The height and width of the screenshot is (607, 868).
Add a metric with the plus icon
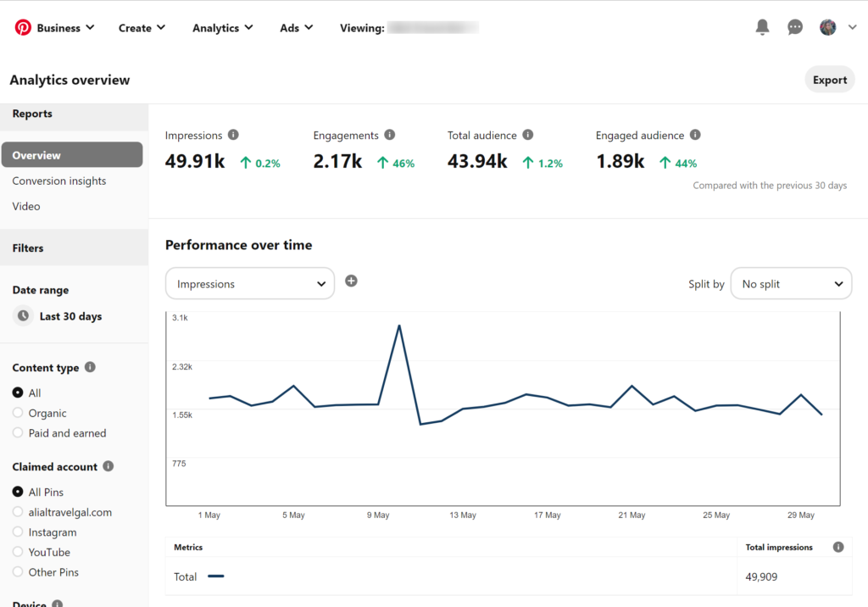pyautogui.click(x=351, y=281)
